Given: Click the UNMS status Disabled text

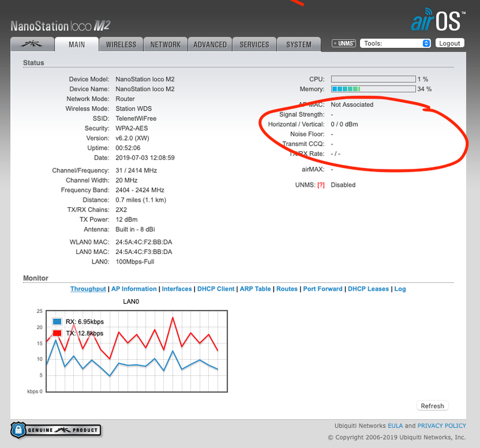Looking at the screenshot, I should pyautogui.click(x=343, y=185).
